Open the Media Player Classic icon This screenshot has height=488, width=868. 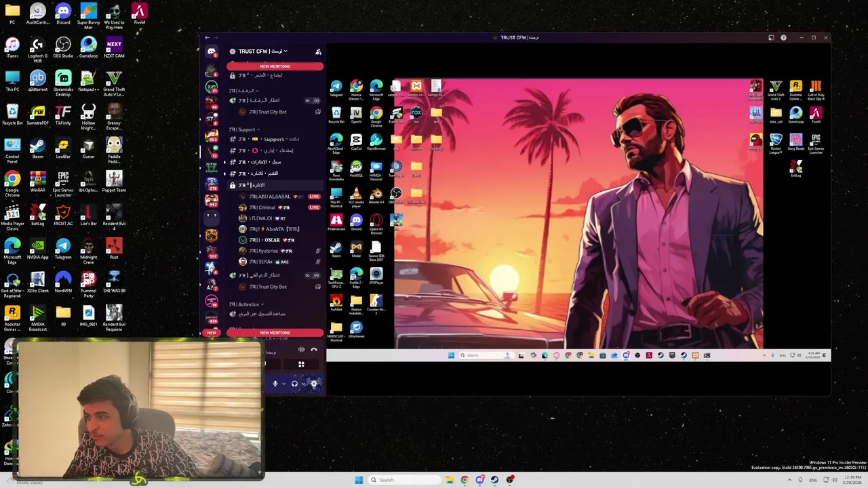[12, 218]
